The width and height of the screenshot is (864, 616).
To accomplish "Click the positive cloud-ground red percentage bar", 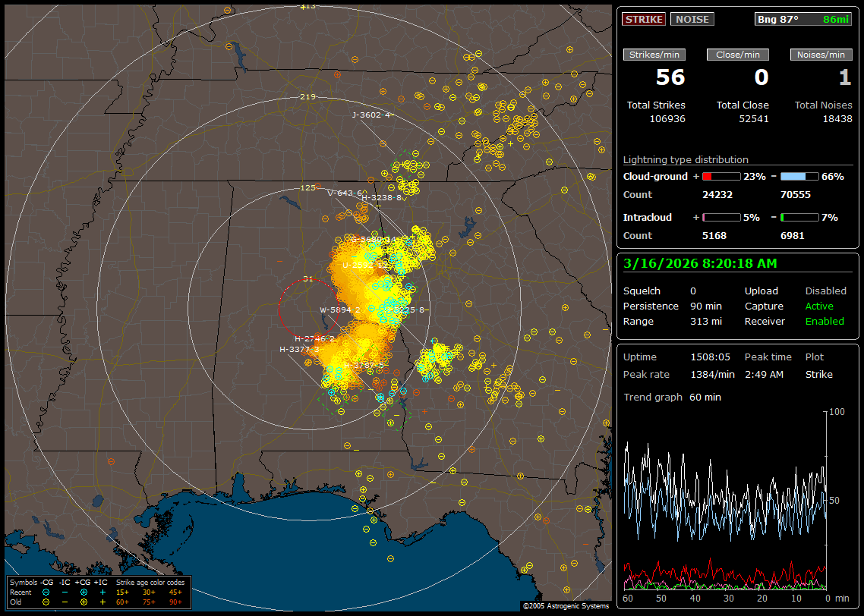I will click(721, 176).
